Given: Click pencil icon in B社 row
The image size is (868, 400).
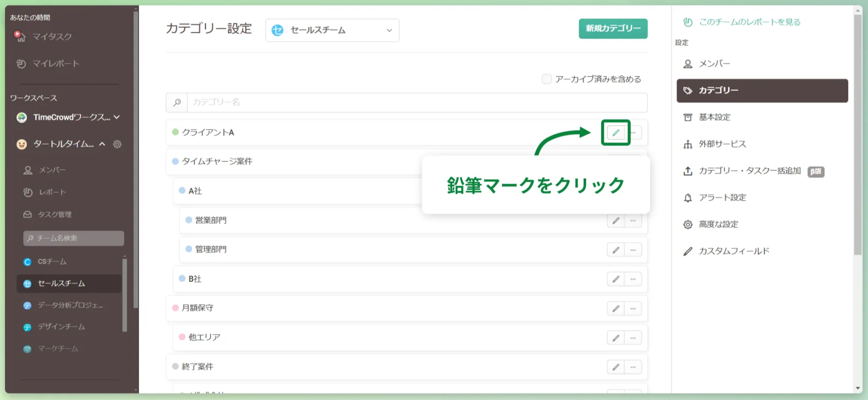Looking at the screenshot, I should [616, 279].
